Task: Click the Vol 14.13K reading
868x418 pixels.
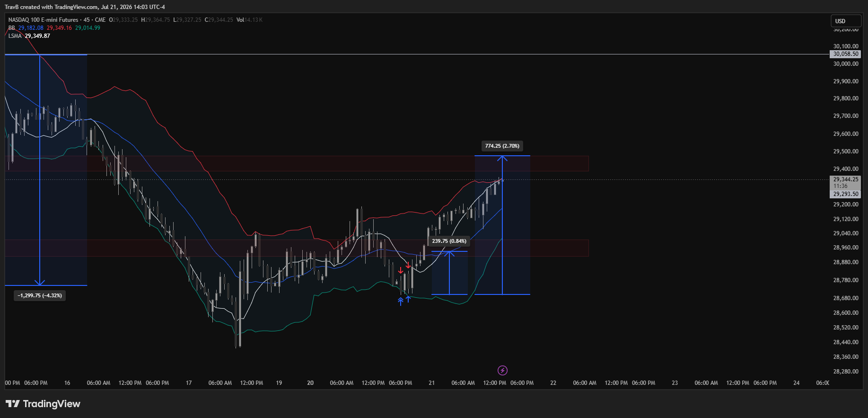Action: (249, 20)
